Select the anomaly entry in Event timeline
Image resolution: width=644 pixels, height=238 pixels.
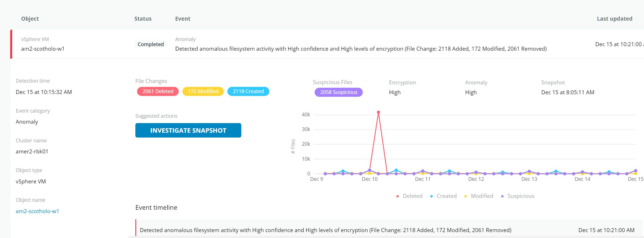tap(325, 230)
